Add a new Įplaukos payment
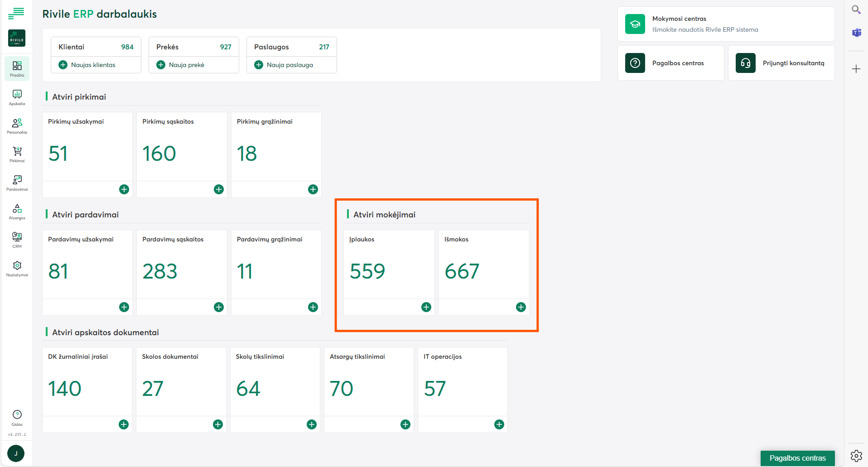868x467 pixels. 426,307
